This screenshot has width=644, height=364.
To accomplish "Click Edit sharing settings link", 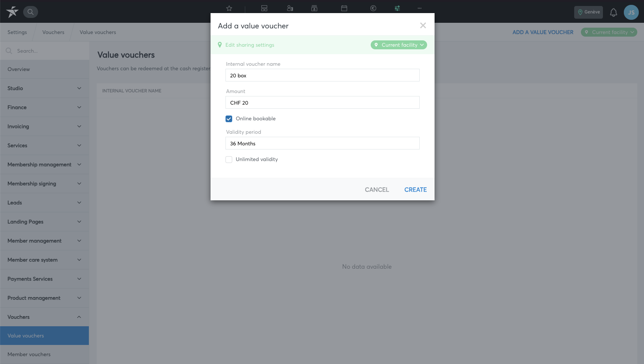I will tap(250, 45).
